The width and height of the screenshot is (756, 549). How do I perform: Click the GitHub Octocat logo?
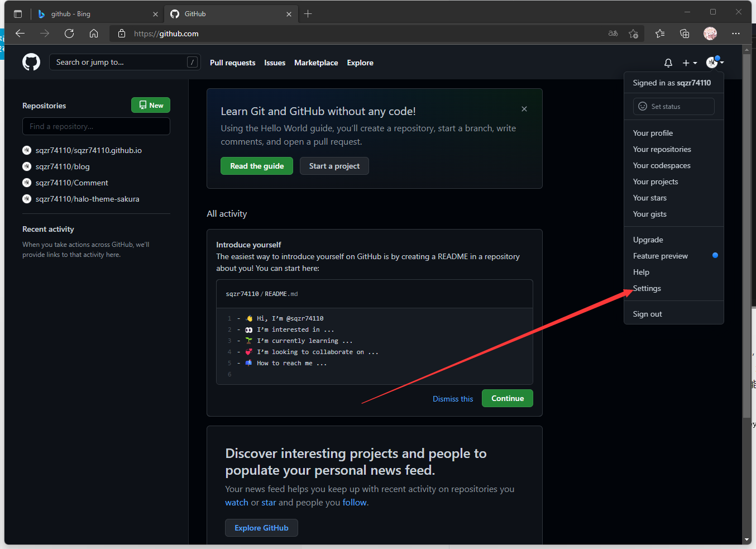(31, 62)
